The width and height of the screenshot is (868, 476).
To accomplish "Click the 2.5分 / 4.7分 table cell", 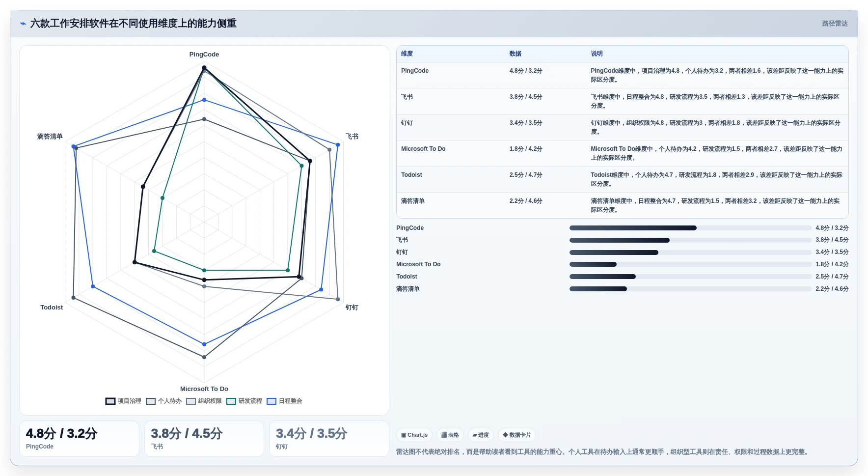I will (x=526, y=175).
